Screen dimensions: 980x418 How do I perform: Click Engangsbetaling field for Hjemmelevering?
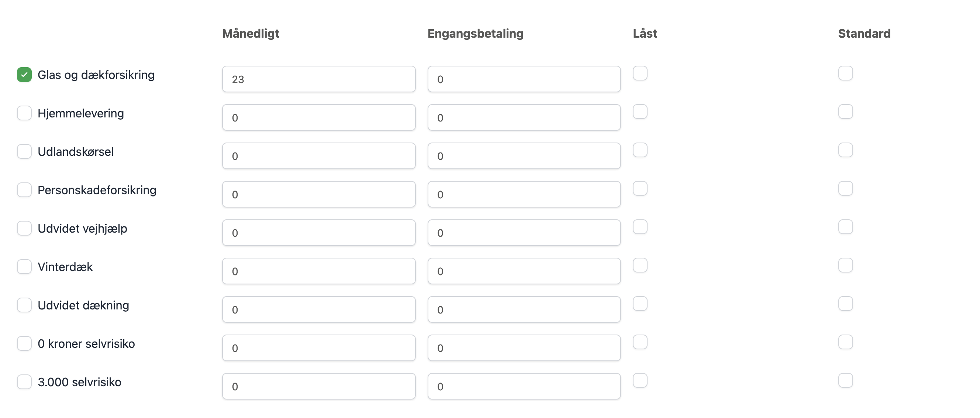[x=524, y=118]
